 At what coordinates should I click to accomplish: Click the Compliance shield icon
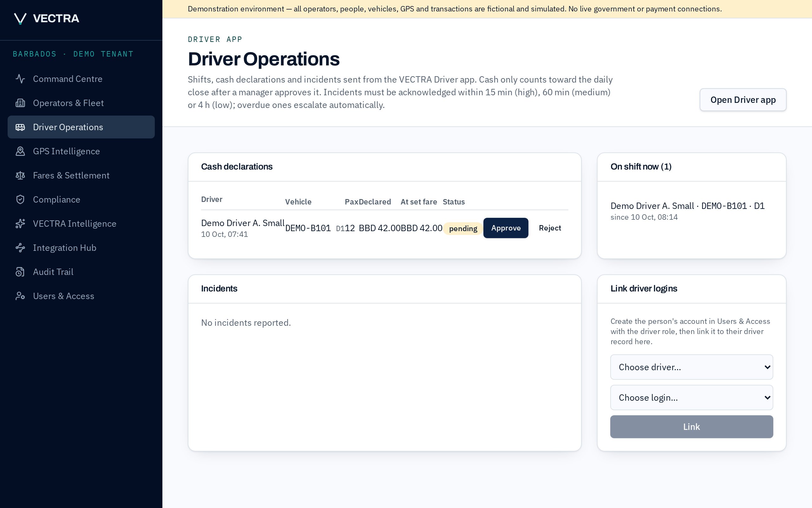(x=20, y=200)
